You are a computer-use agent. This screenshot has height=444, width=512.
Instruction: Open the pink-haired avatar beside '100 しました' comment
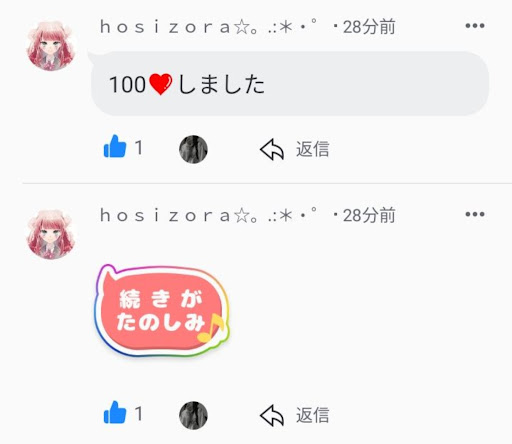tap(51, 46)
